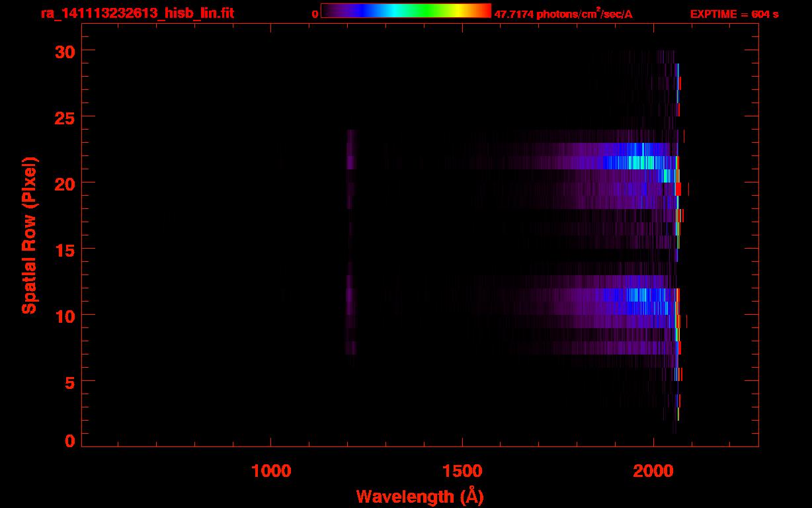Select the 1500 tick label on wavelength axis
The image size is (812, 508).
462,471
